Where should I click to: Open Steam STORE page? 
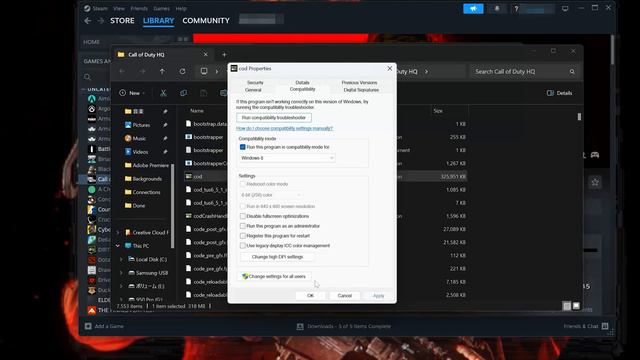[x=122, y=20]
